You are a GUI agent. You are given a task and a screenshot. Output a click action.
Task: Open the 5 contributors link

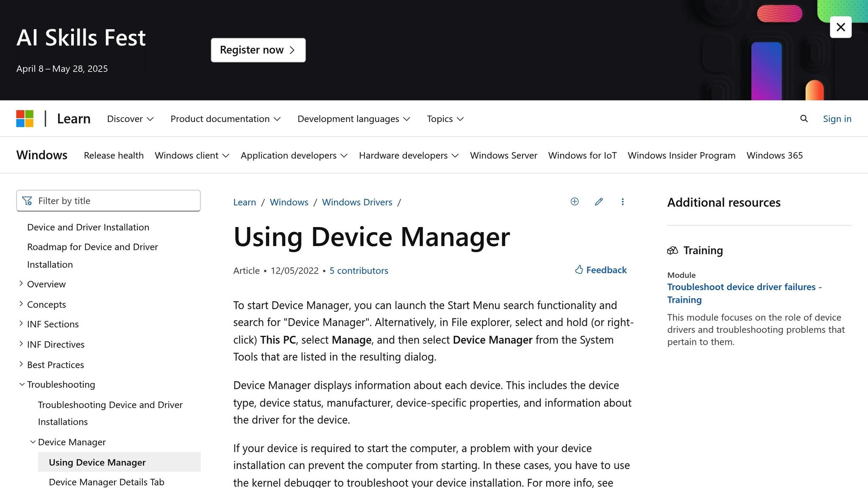pyautogui.click(x=359, y=271)
